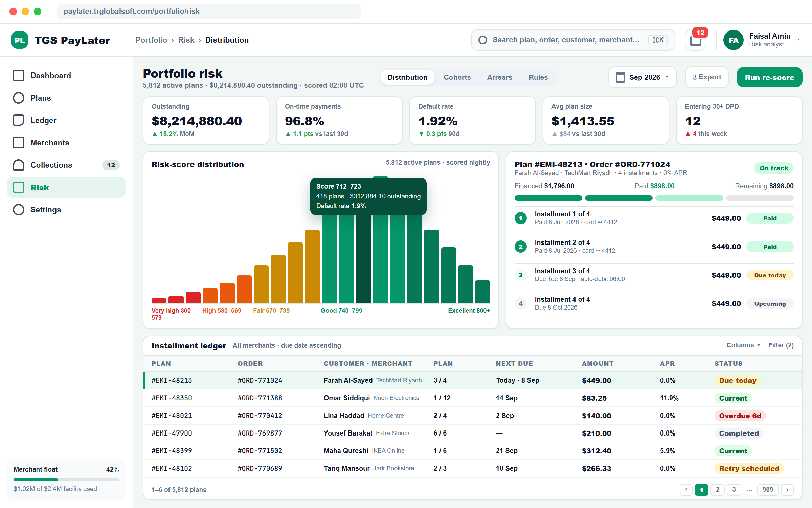Click the search magnifier icon

[x=483, y=40]
